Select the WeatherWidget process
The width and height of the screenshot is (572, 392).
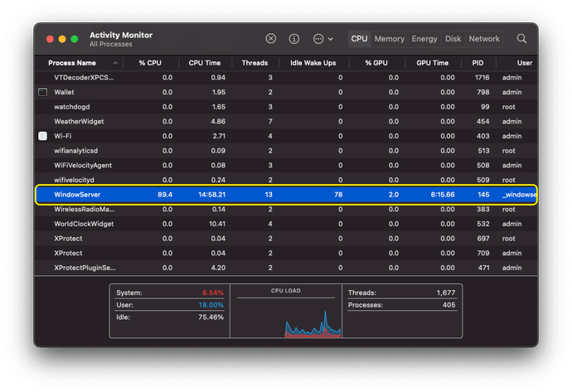[286, 122]
